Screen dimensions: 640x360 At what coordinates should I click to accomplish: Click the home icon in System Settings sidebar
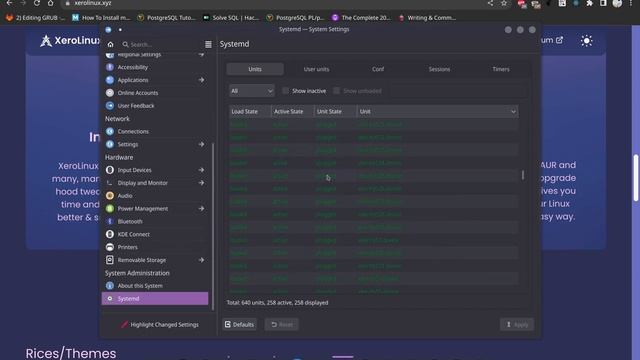(x=110, y=44)
